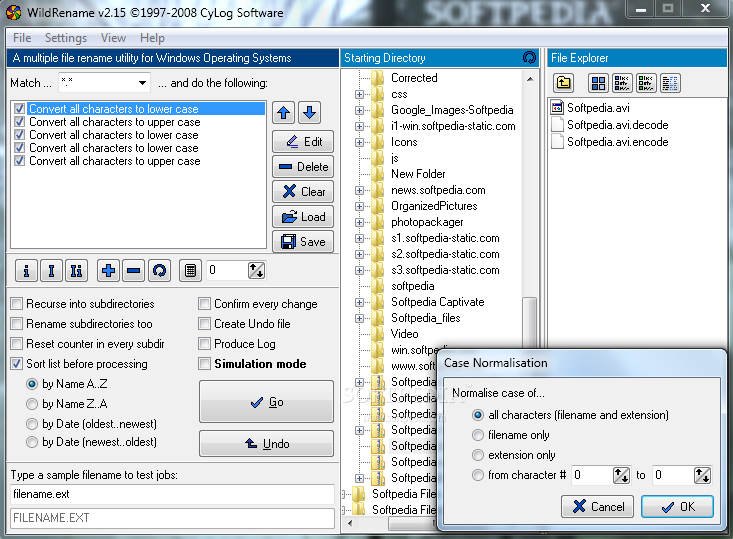Adjust the 'from character #' spinner

[621, 475]
